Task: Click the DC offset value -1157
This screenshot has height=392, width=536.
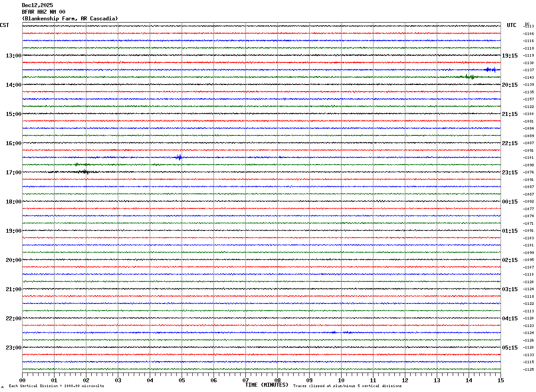Action: pos(528,100)
